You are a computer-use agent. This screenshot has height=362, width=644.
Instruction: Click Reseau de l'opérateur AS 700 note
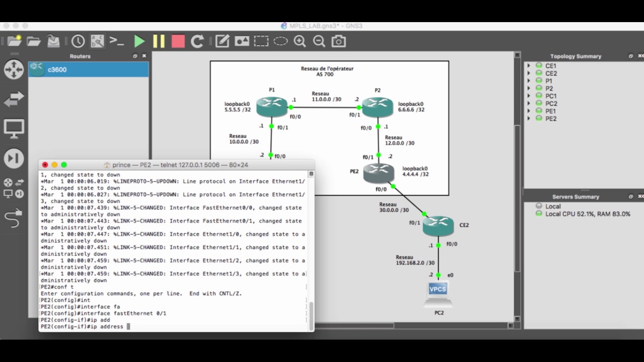tap(327, 71)
